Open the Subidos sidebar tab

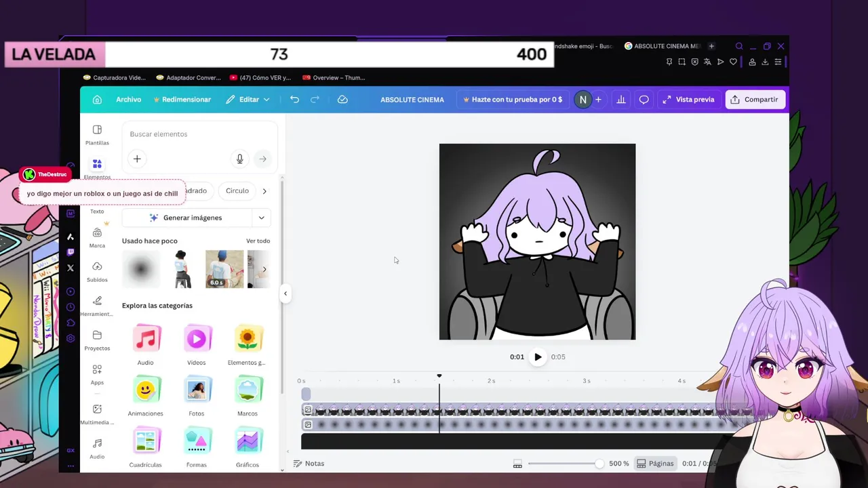click(97, 272)
